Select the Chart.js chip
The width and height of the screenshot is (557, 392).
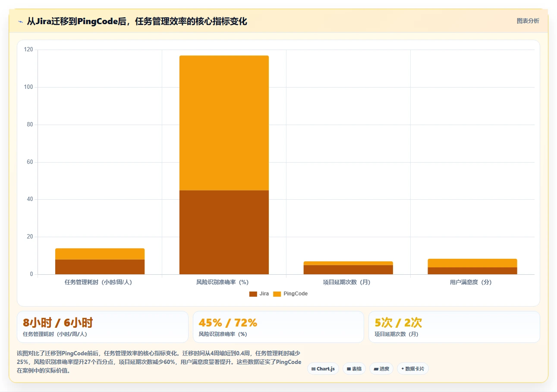click(323, 369)
